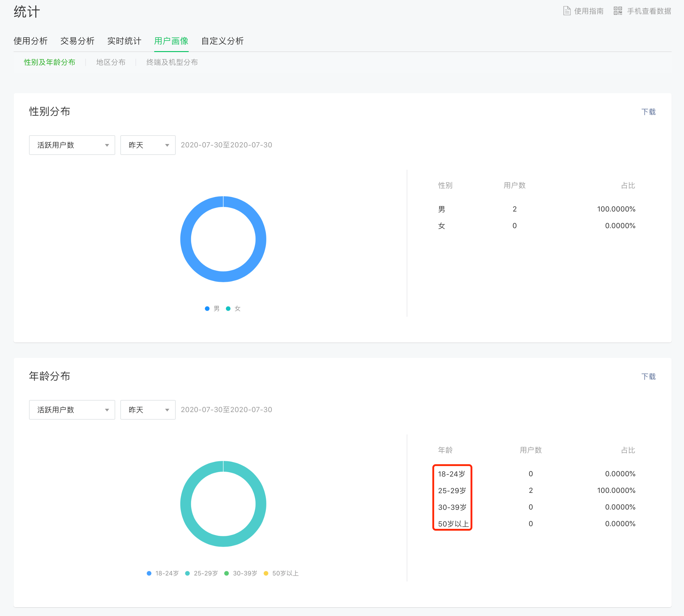This screenshot has height=616, width=684.
Task: Open 活跃用户数 dropdown in age section
Action: pyautogui.click(x=72, y=410)
